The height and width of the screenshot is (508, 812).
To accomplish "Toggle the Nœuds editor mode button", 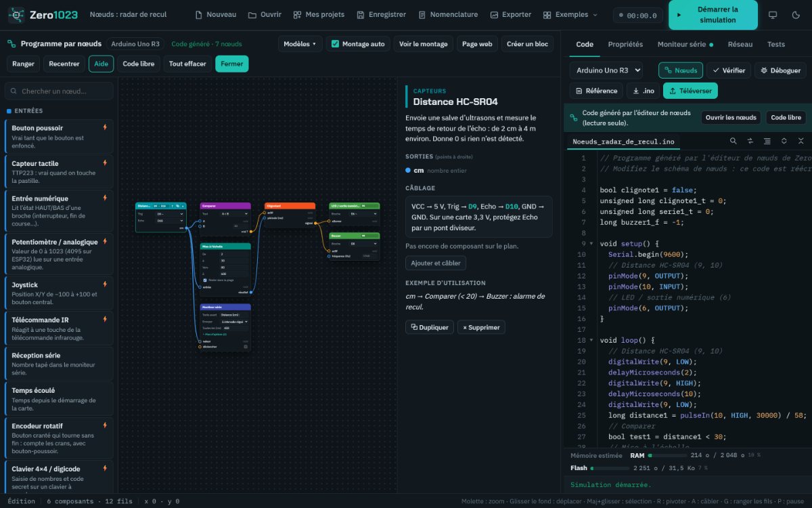I will coord(680,70).
